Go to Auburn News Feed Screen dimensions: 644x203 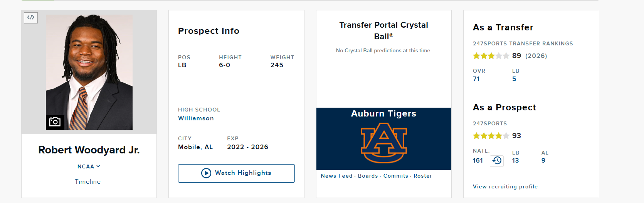point(336,176)
